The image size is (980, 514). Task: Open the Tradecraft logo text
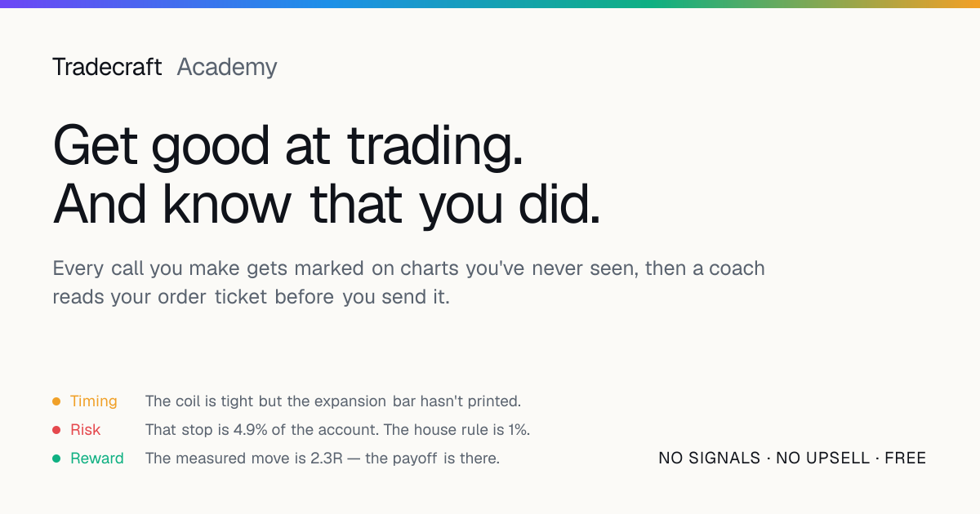tap(107, 67)
